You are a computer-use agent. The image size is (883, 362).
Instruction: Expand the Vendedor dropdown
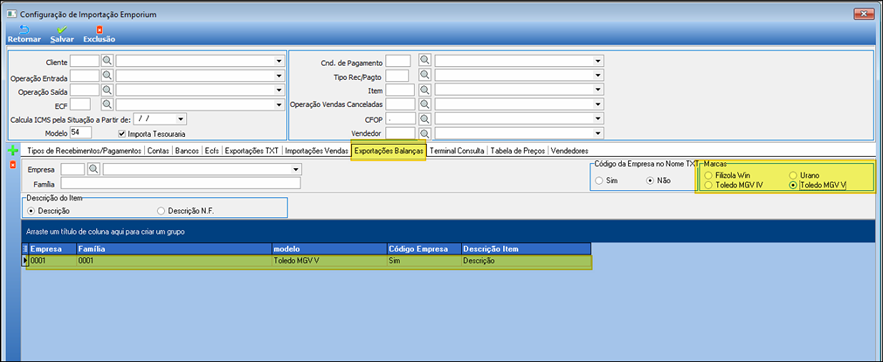[598, 133]
